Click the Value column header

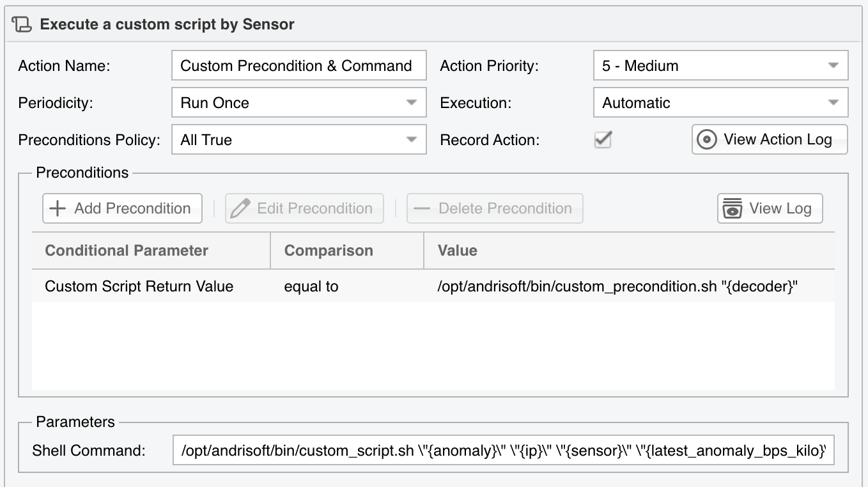click(x=630, y=251)
